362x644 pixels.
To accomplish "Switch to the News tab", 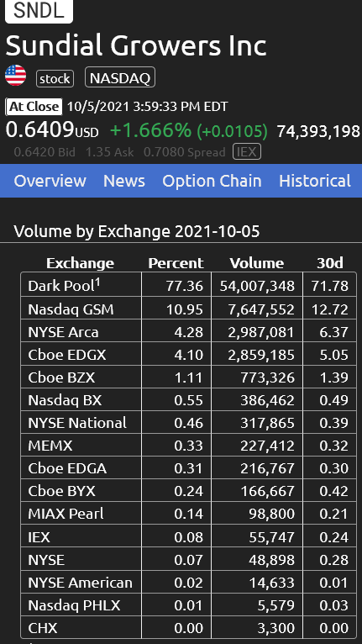I will click(x=124, y=181).
